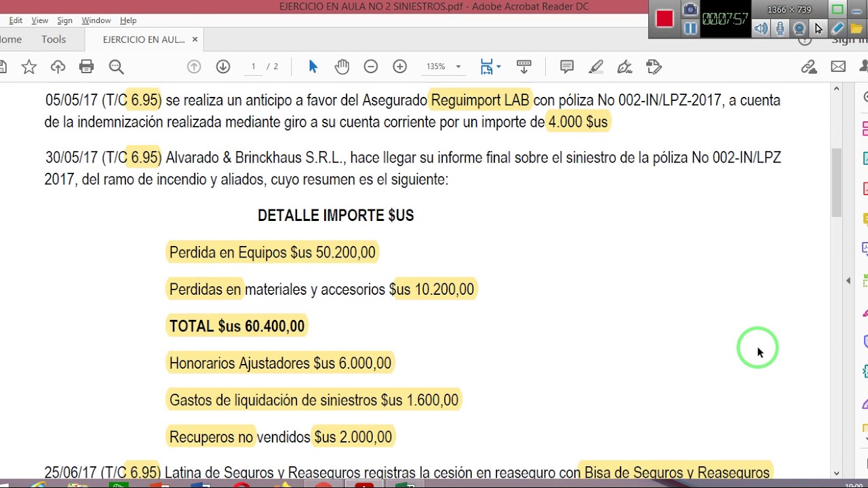Open the Window menu

point(96,20)
